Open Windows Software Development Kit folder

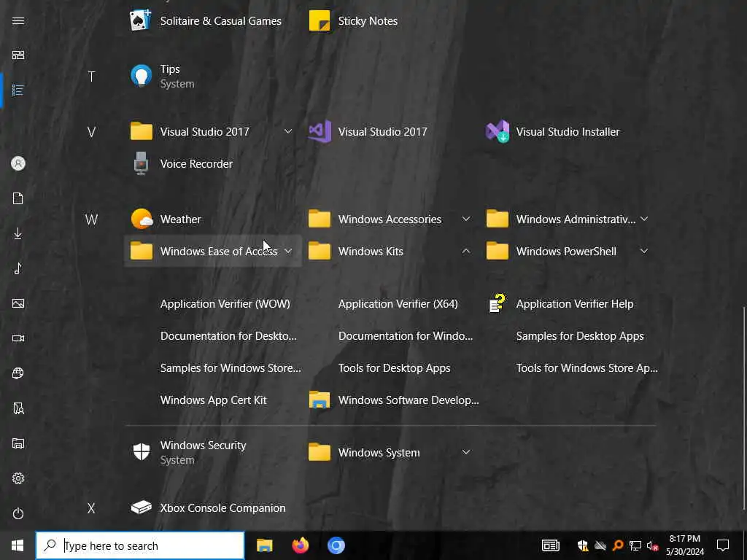[x=390, y=400]
